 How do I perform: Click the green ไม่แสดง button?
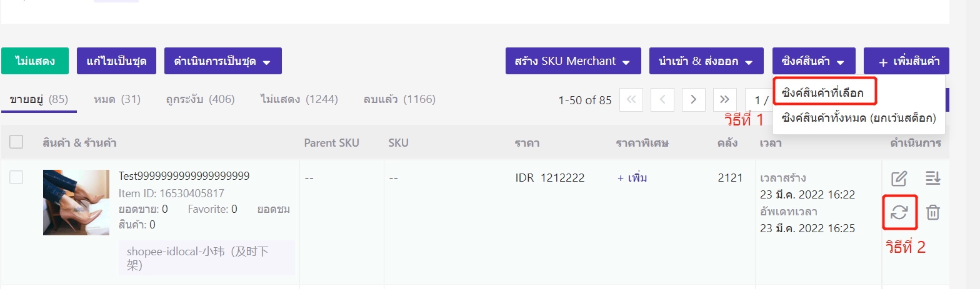tap(35, 61)
